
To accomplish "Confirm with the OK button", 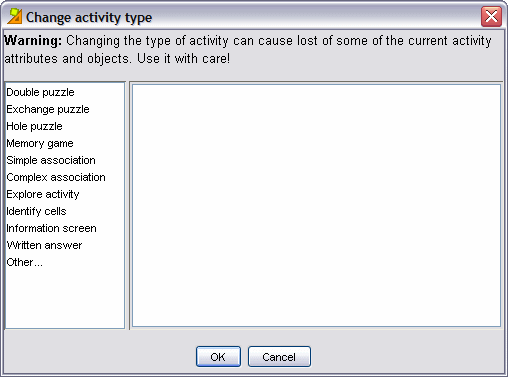I will [x=218, y=357].
